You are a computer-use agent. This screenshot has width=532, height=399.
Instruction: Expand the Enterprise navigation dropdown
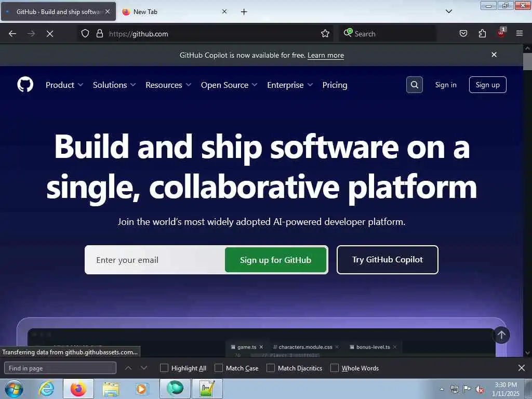pos(290,85)
